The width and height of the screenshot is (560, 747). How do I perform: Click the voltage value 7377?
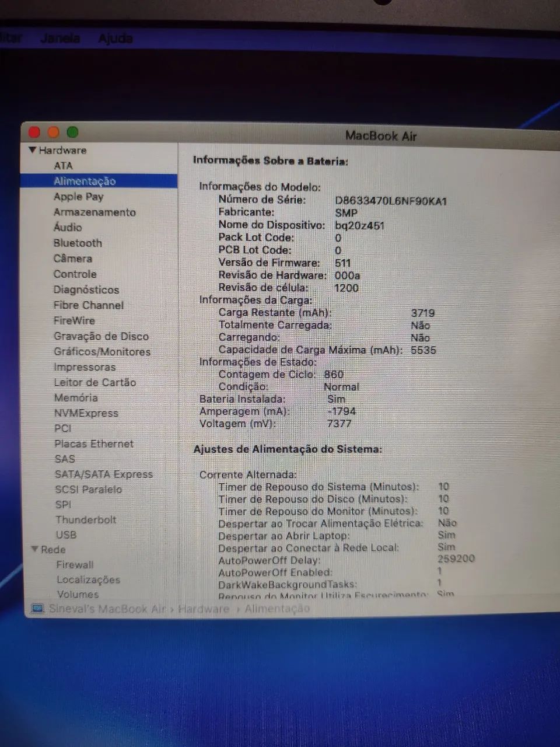point(339,423)
